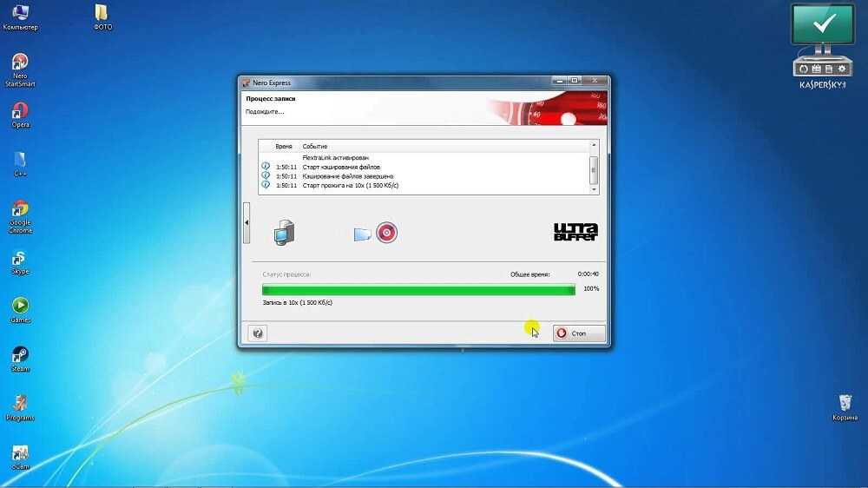Select the 'Время' column header
Viewport: 868px width, 488px height.
point(284,146)
